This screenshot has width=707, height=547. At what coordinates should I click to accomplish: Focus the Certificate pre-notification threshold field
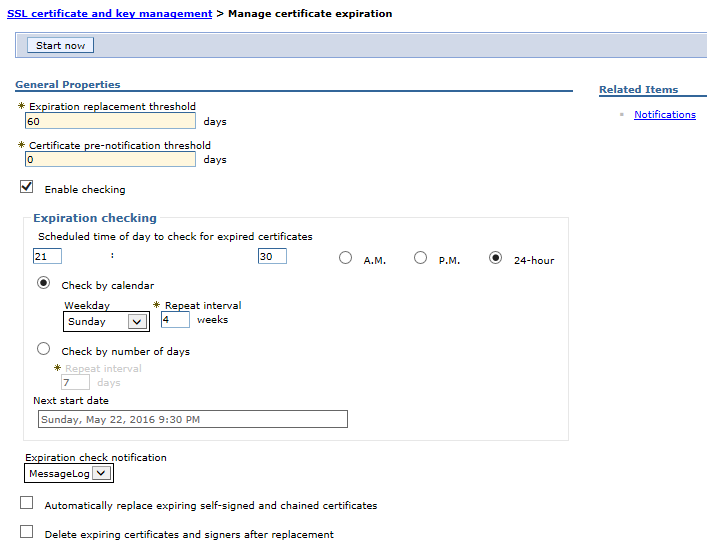[110, 159]
